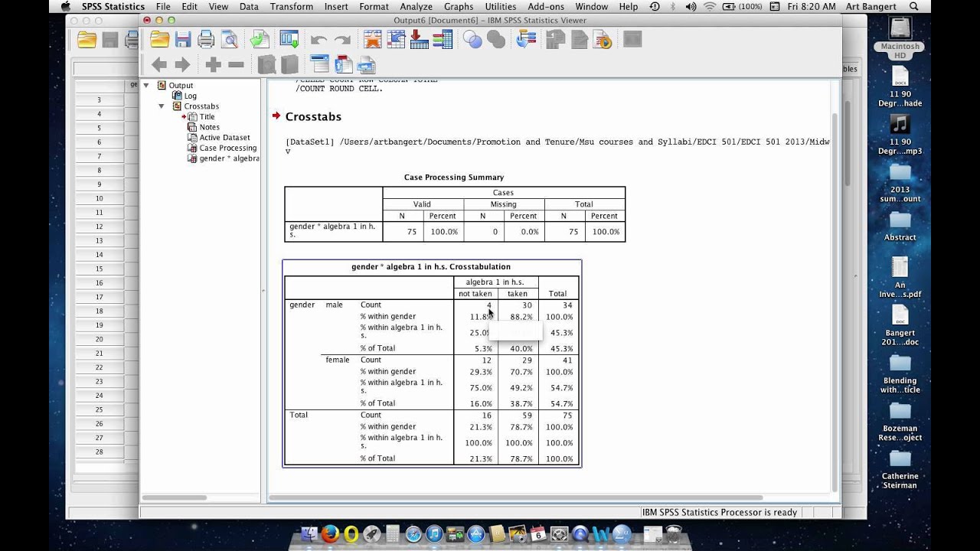This screenshot has height=551, width=980.
Task: Save output with the floppy disk icon
Action: [183, 40]
